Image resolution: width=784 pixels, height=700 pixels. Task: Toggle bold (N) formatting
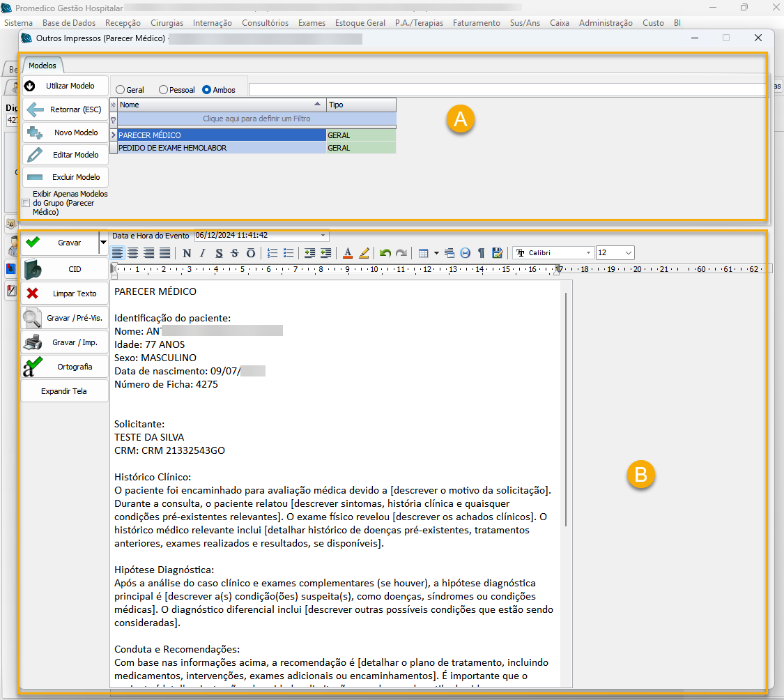187,253
